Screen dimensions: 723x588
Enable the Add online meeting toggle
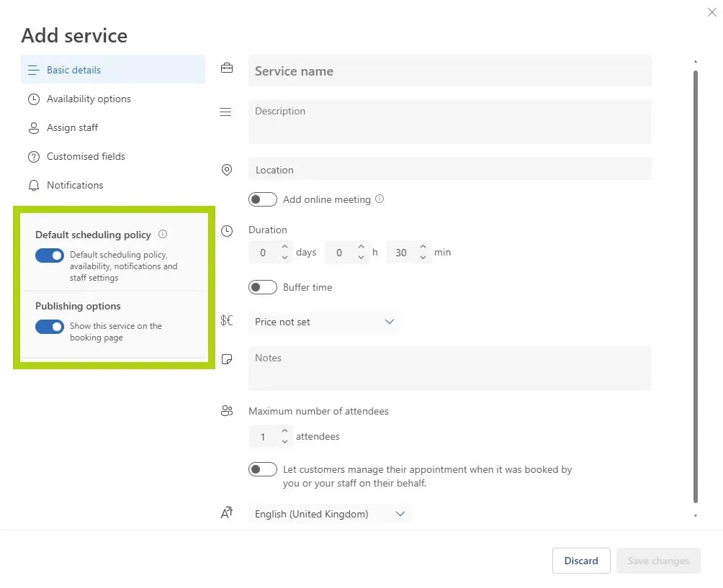point(263,199)
